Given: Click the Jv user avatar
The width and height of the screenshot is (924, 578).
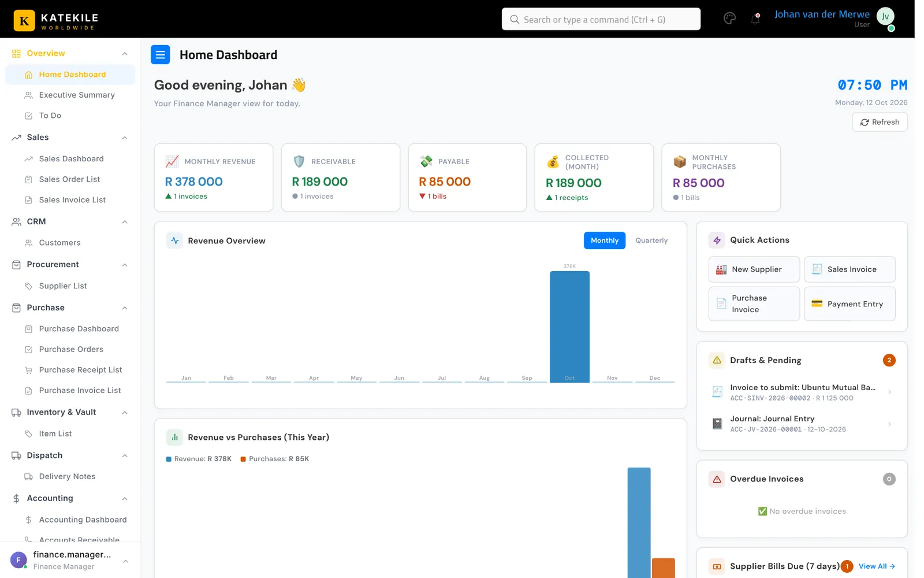Looking at the screenshot, I should [885, 17].
